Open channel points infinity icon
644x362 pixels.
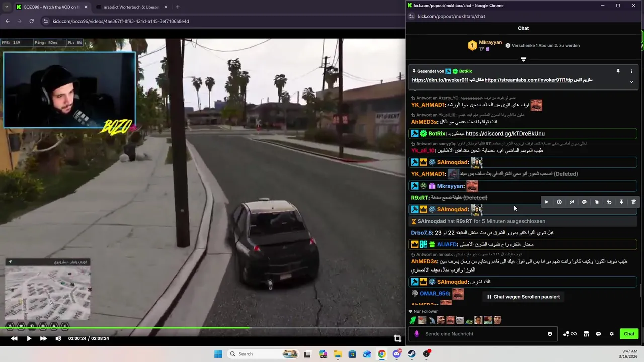click(570, 334)
